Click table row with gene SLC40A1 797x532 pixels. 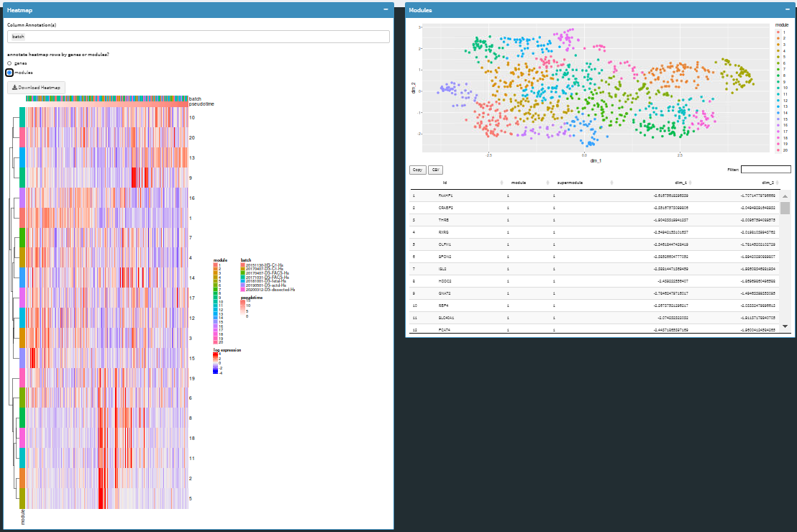tap(595, 318)
